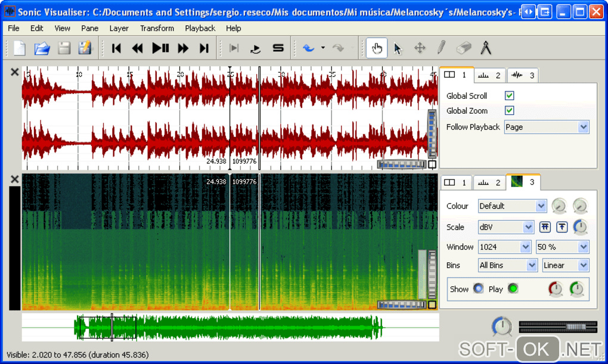Click the Open file folder icon

pyautogui.click(x=42, y=48)
